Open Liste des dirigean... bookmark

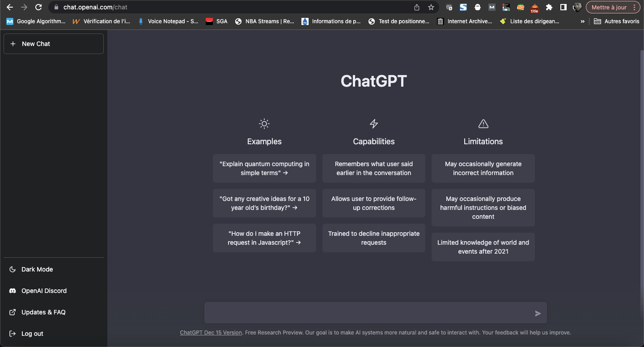coord(530,21)
